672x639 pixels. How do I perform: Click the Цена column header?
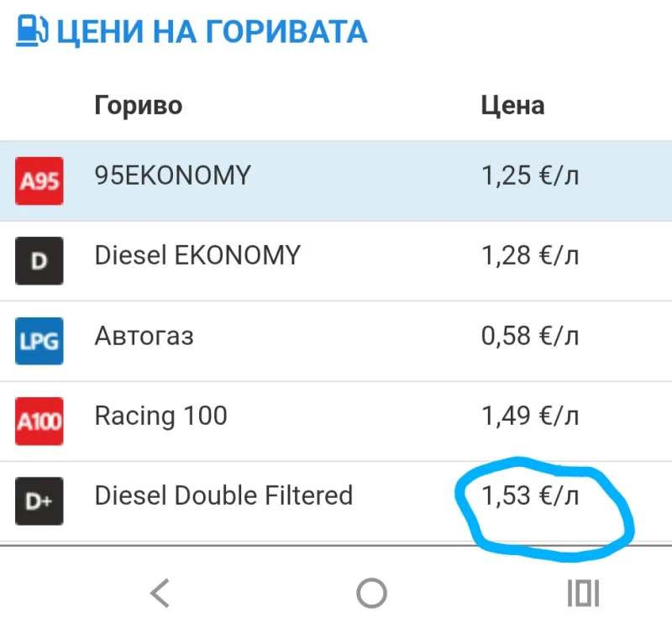pyautogui.click(x=512, y=105)
